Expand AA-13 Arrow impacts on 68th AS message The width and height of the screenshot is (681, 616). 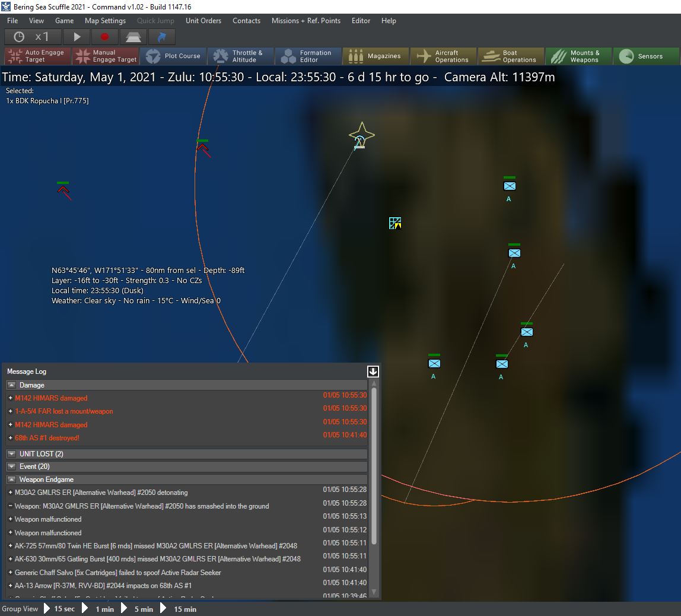[11, 586]
